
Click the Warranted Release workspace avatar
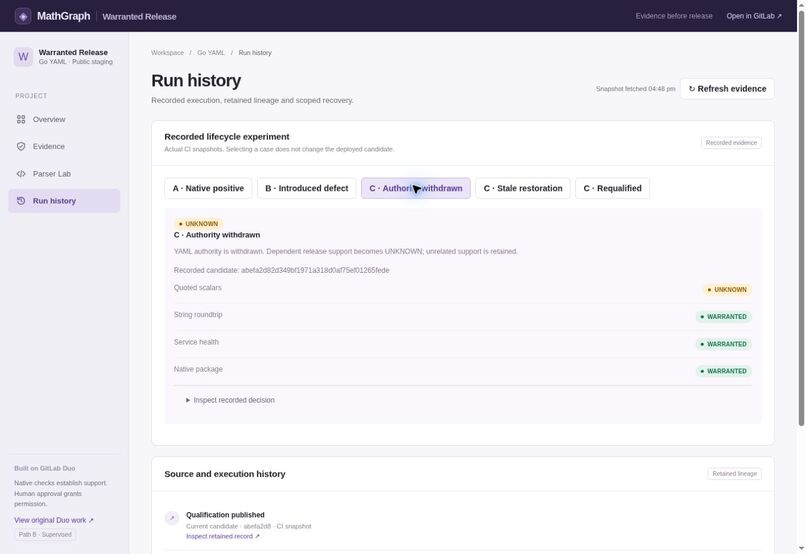[23, 57]
